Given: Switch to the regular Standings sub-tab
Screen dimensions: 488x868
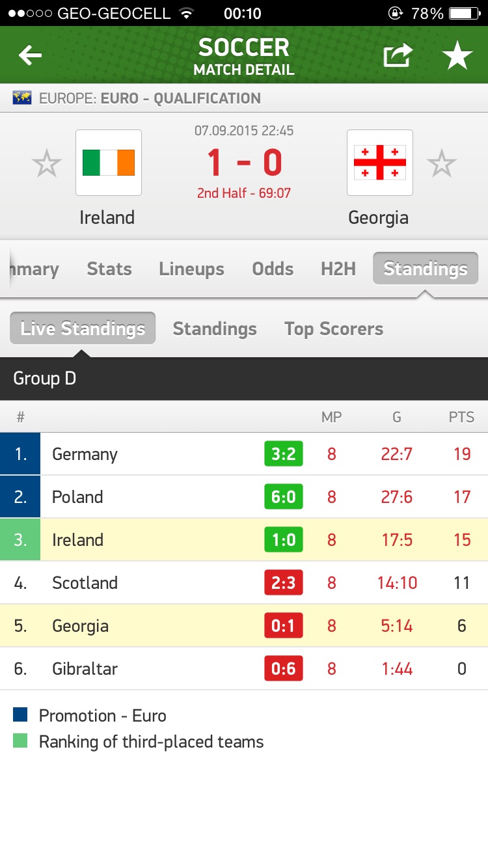Looking at the screenshot, I should click(215, 329).
